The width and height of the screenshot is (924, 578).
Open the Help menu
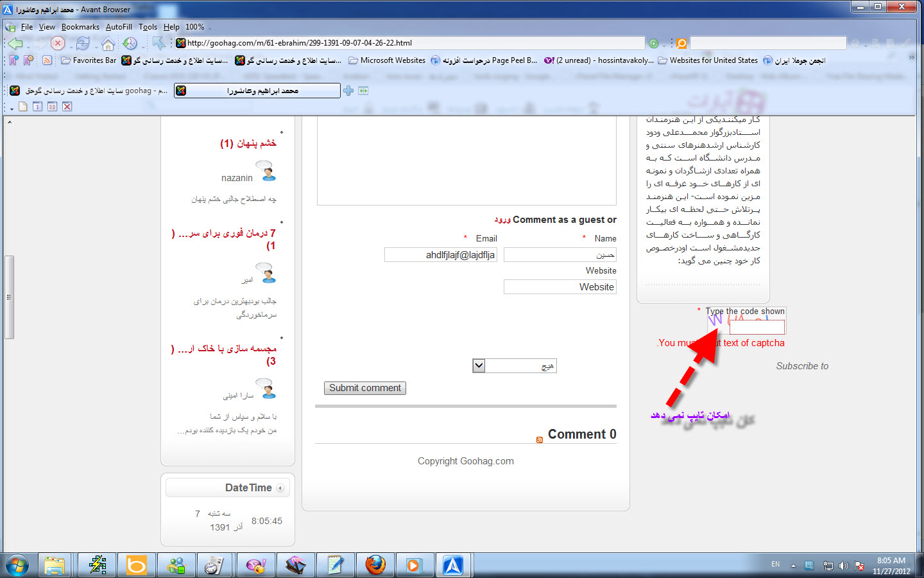click(x=171, y=27)
